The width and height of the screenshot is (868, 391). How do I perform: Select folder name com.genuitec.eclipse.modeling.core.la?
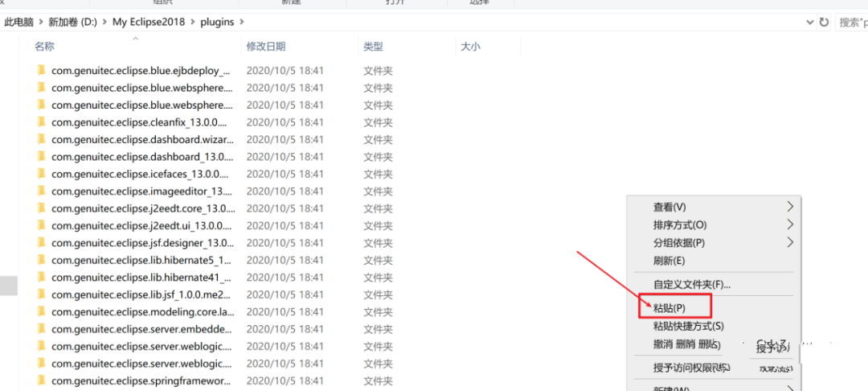pyautogui.click(x=141, y=312)
